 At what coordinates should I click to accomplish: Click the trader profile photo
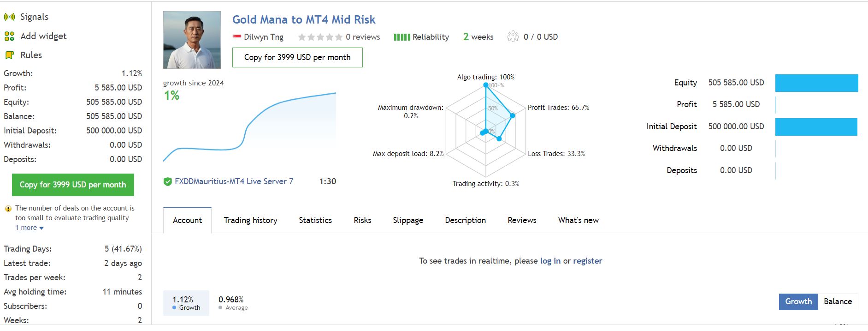[x=192, y=40]
